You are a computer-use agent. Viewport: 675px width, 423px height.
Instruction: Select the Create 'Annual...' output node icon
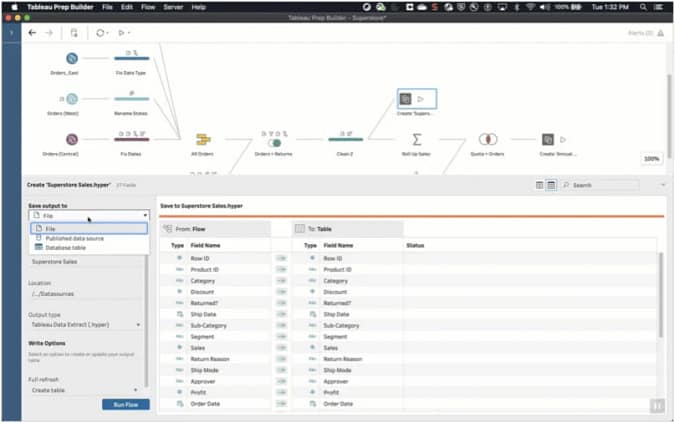[548, 139]
